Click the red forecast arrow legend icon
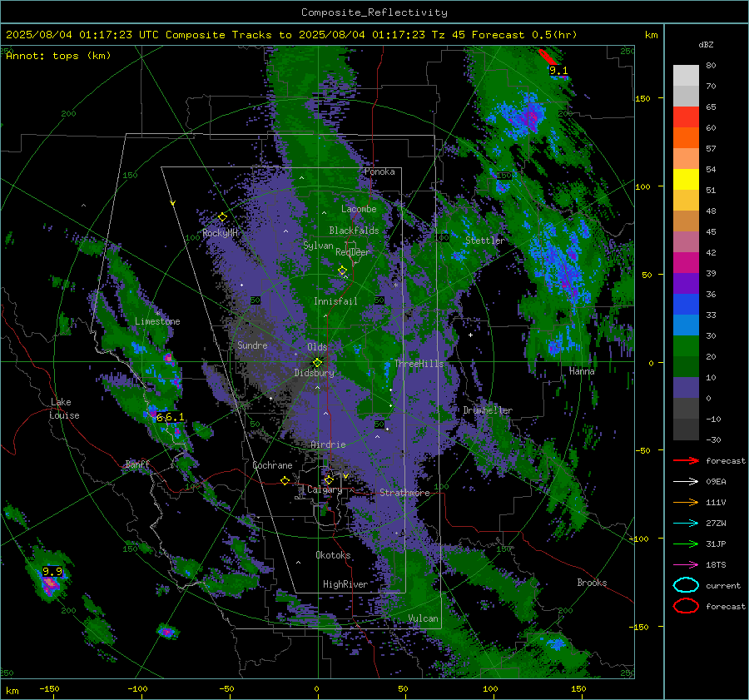 click(x=686, y=460)
